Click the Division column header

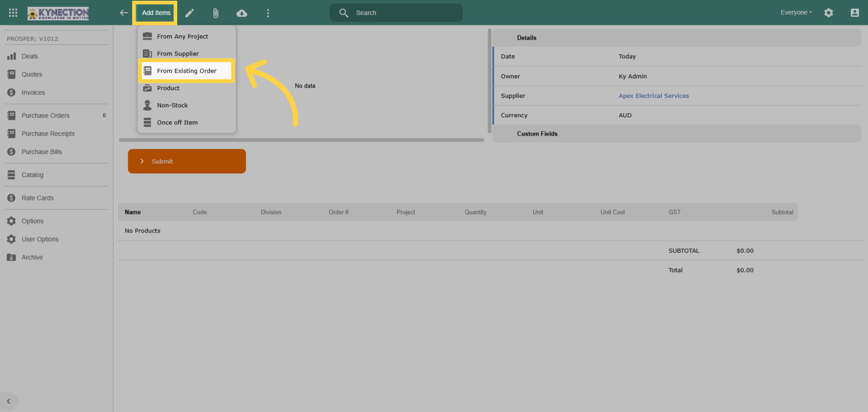(271, 212)
